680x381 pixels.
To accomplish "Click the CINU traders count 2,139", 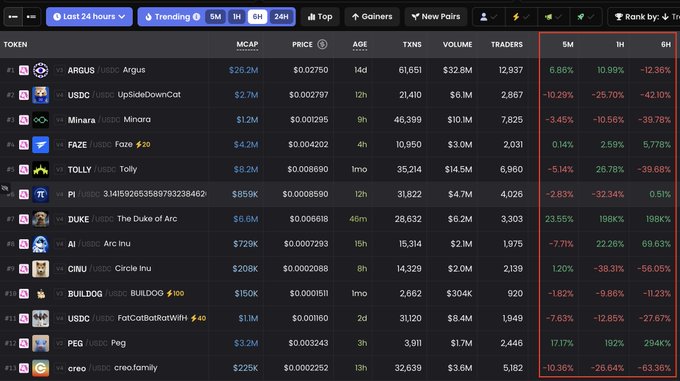I will click(x=513, y=269).
